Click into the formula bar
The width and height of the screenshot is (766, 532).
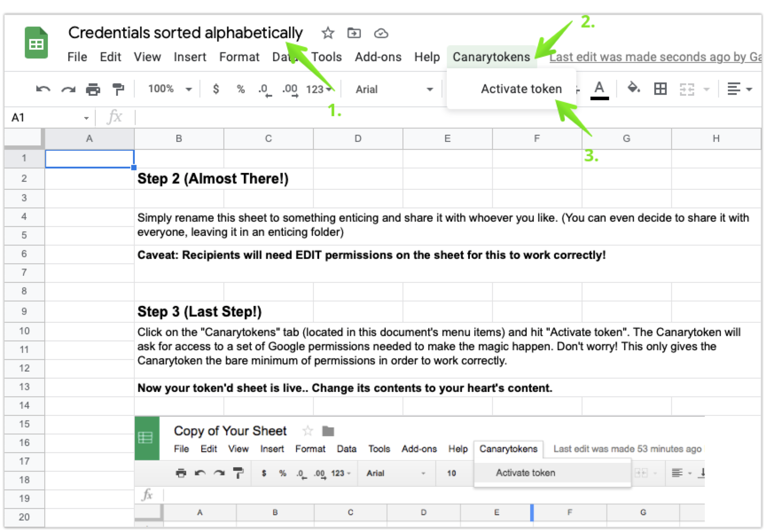(448, 117)
